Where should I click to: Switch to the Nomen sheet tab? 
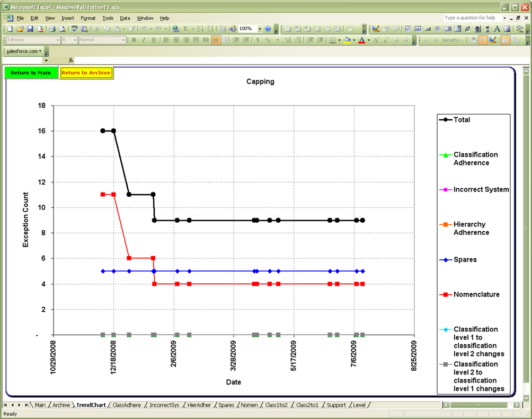coord(250,405)
